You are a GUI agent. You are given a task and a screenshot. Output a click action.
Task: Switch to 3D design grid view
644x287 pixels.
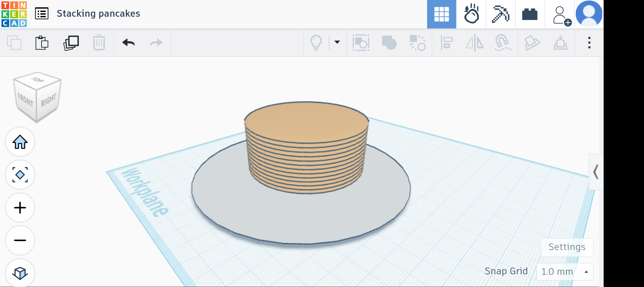click(x=442, y=14)
